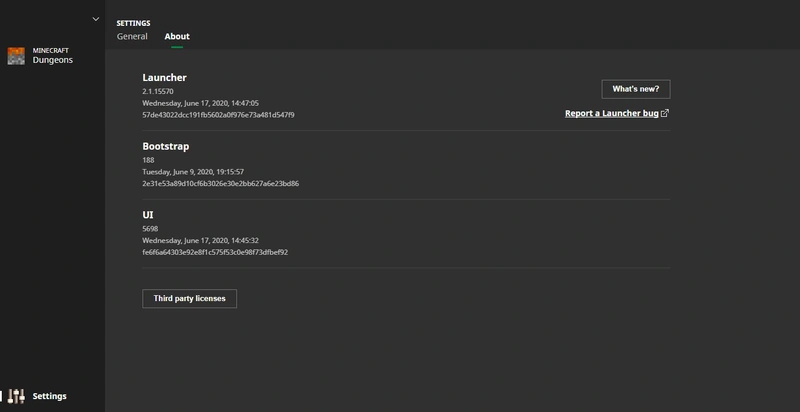
Task: Click the UI section heading
Action: tap(148, 215)
